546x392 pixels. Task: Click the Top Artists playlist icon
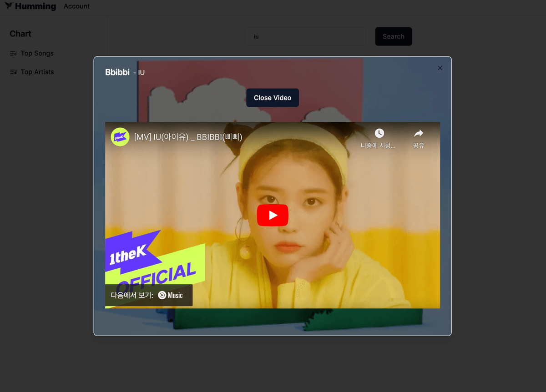[13, 72]
